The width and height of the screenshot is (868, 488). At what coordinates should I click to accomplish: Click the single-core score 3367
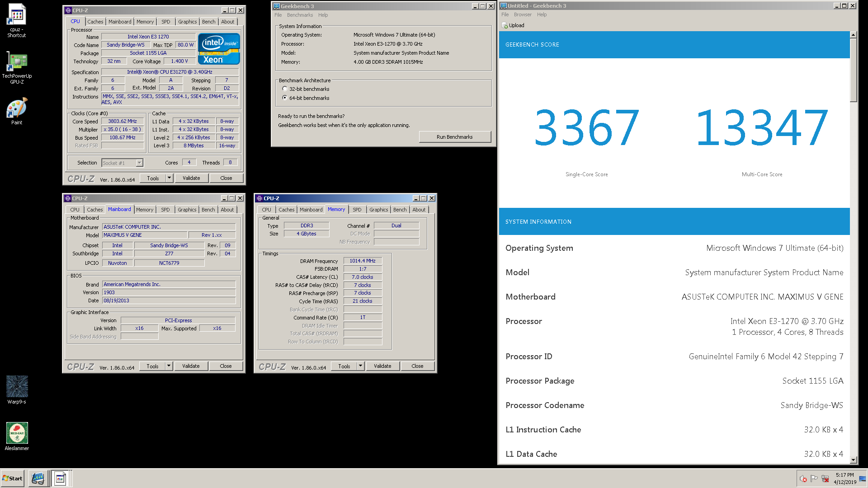[x=586, y=128]
